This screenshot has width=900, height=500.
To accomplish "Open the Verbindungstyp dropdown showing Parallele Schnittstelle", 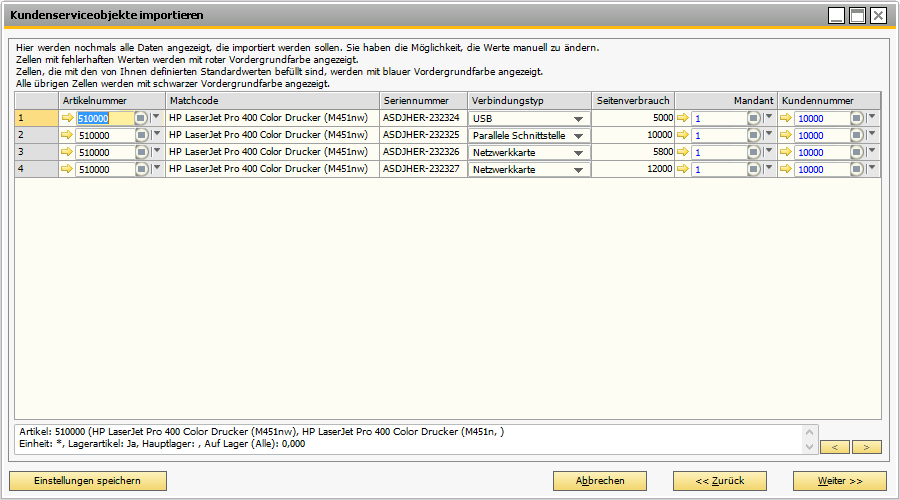I will click(x=579, y=136).
